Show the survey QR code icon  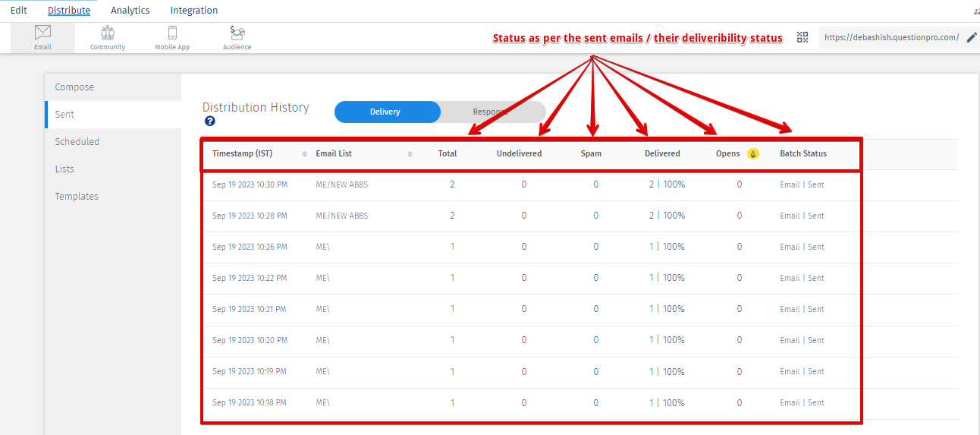803,37
